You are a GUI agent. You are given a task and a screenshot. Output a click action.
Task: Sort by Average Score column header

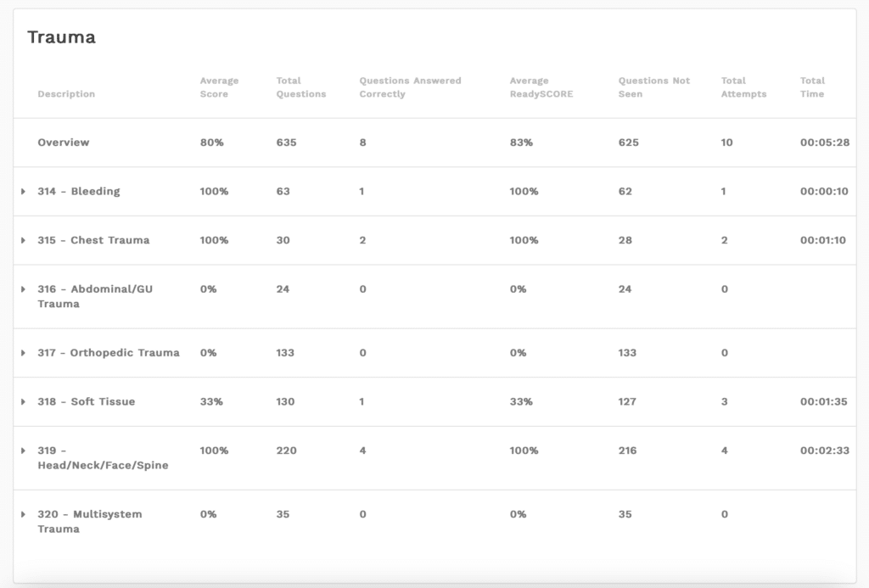coord(219,87)
